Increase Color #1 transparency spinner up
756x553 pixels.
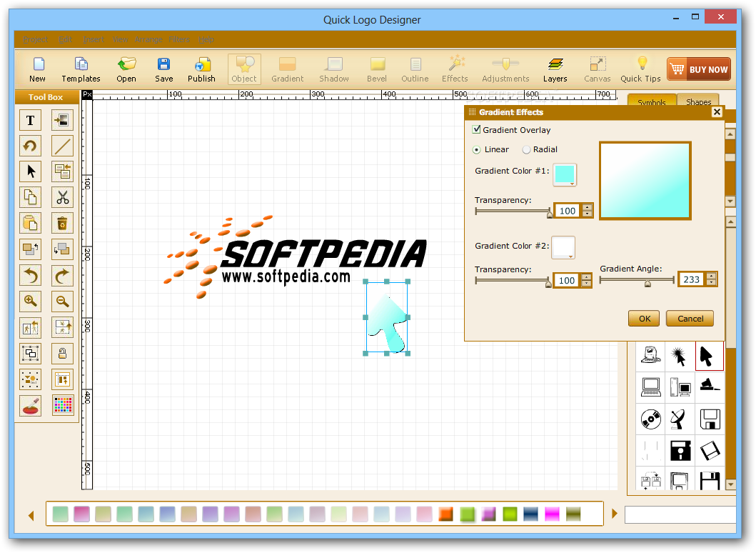click(587, 207)
